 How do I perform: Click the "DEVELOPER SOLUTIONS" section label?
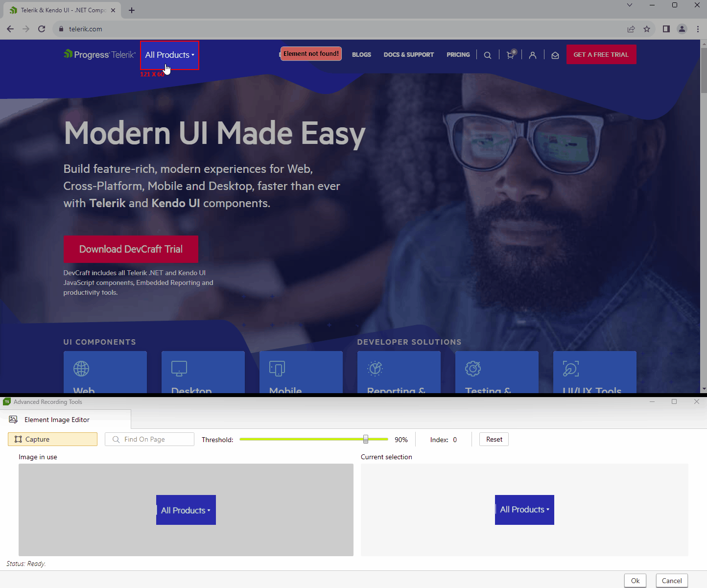point(409,342)
